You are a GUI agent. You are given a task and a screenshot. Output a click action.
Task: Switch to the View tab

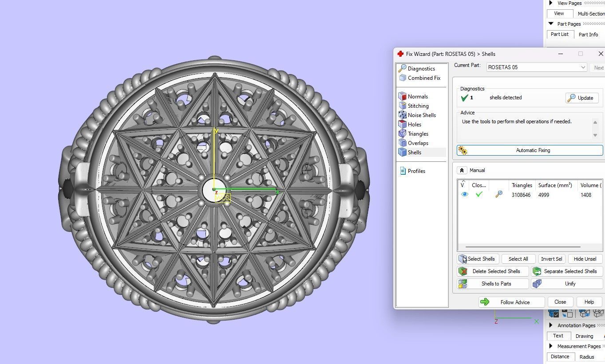[x=559, y=14]
